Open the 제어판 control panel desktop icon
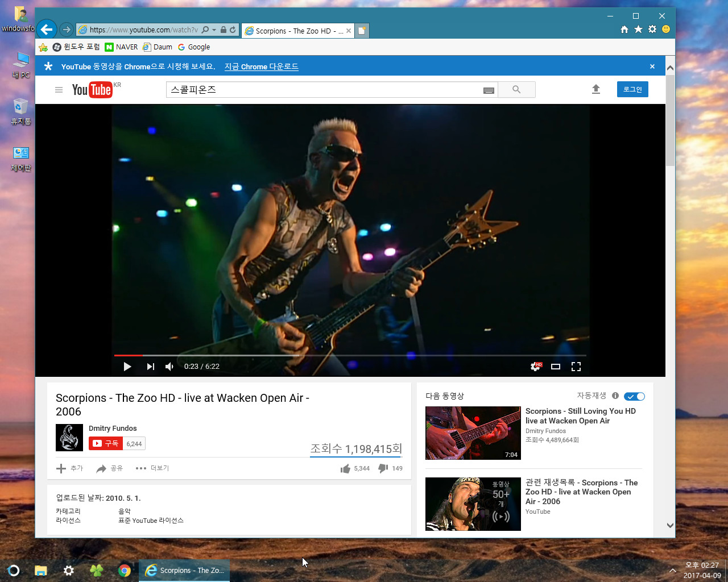728x582 pixels. tap(21, 159)
